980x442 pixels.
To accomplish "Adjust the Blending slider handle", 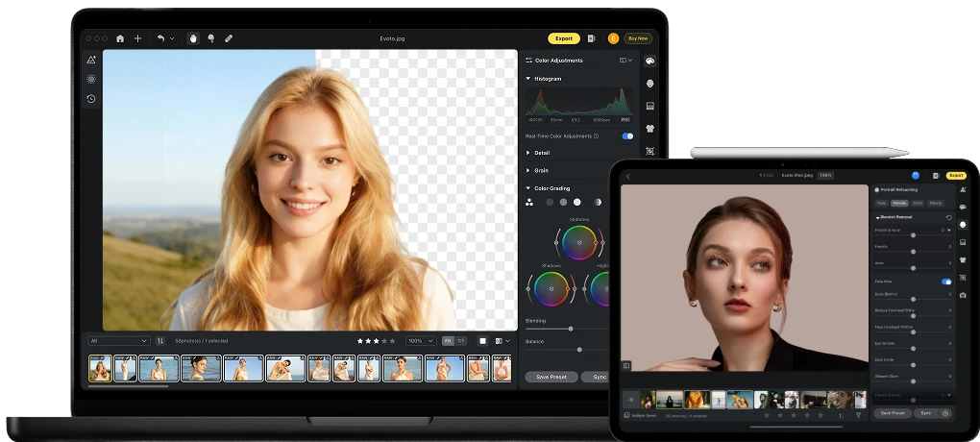I will 571,329.
